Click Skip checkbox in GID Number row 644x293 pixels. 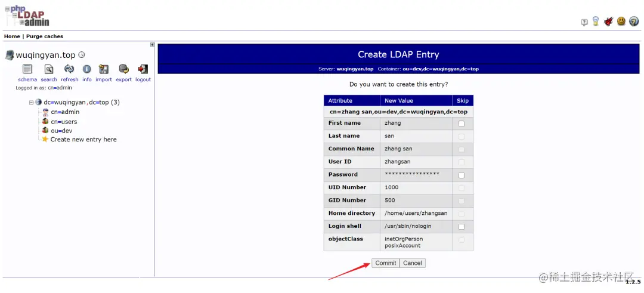pos(462,201)
